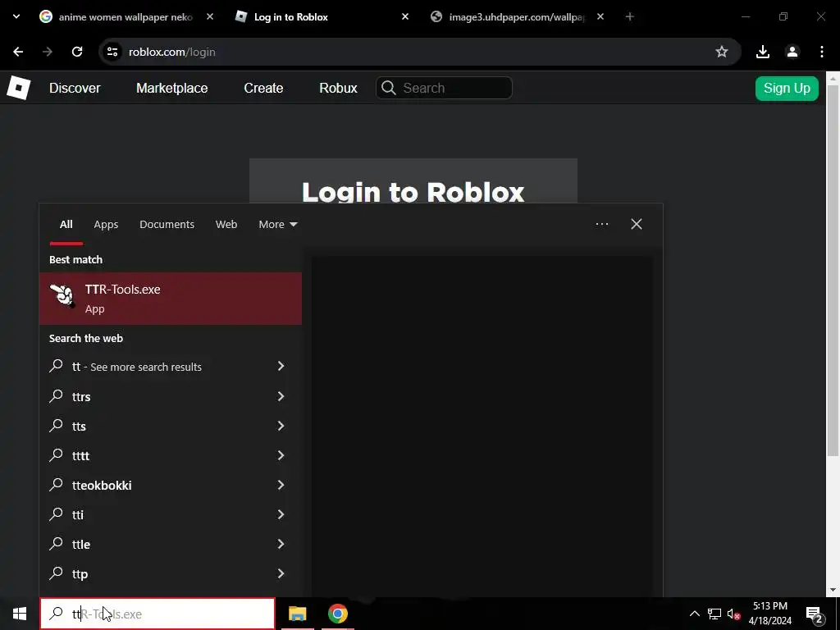Screen dimensions: 840x630
Task: Expand the More filter dropdown
Action: point(278,225)
